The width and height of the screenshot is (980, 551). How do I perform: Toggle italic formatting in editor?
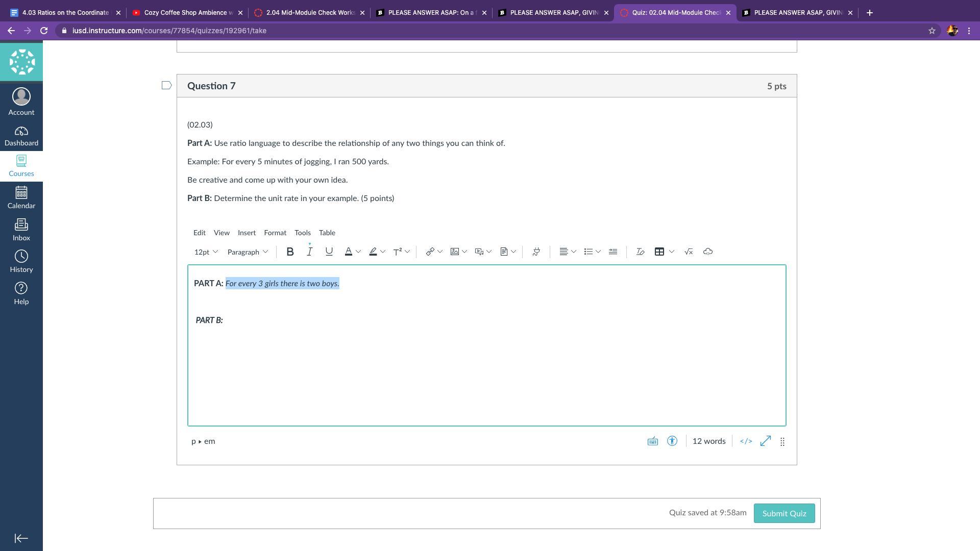(x=309, y=252)
